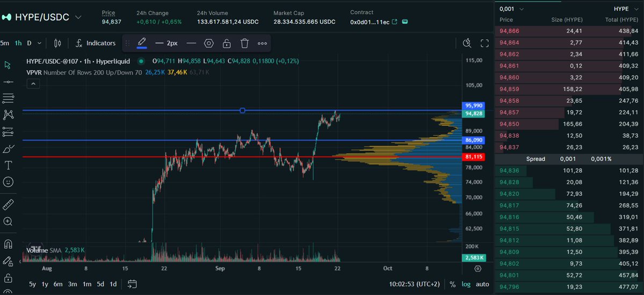This screenshot has width=644, height=295.
Task: Toggle auto scale mode
Action: pyautogui.click(x=482, y=284)
